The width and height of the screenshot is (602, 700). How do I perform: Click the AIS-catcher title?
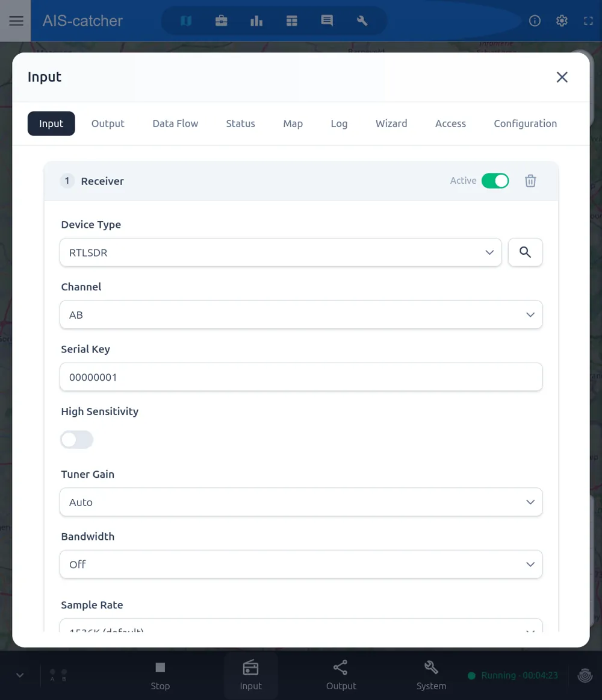82,20
